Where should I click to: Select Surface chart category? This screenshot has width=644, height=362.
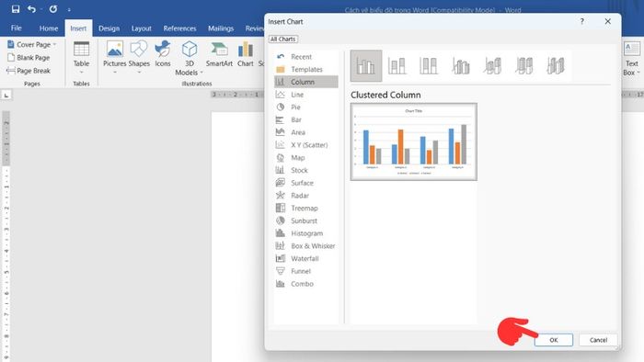pyautogui.click(x=306, y=183)
